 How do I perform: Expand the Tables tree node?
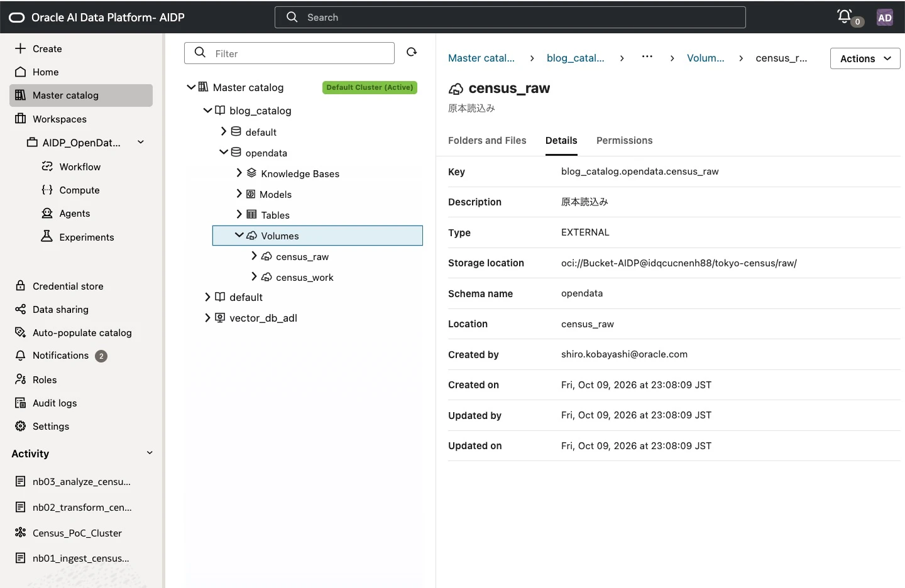(x=239, y=214)
